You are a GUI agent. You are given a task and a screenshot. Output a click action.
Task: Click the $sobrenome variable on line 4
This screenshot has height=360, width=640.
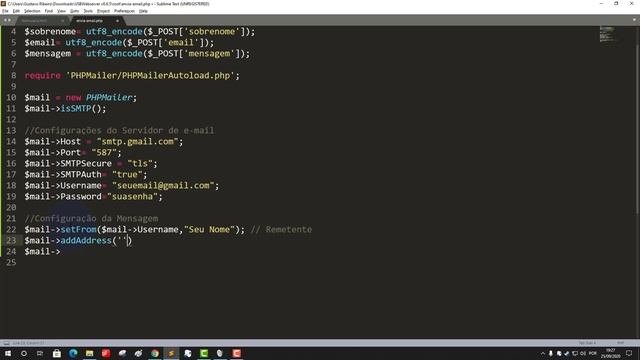tap(50, 31)
